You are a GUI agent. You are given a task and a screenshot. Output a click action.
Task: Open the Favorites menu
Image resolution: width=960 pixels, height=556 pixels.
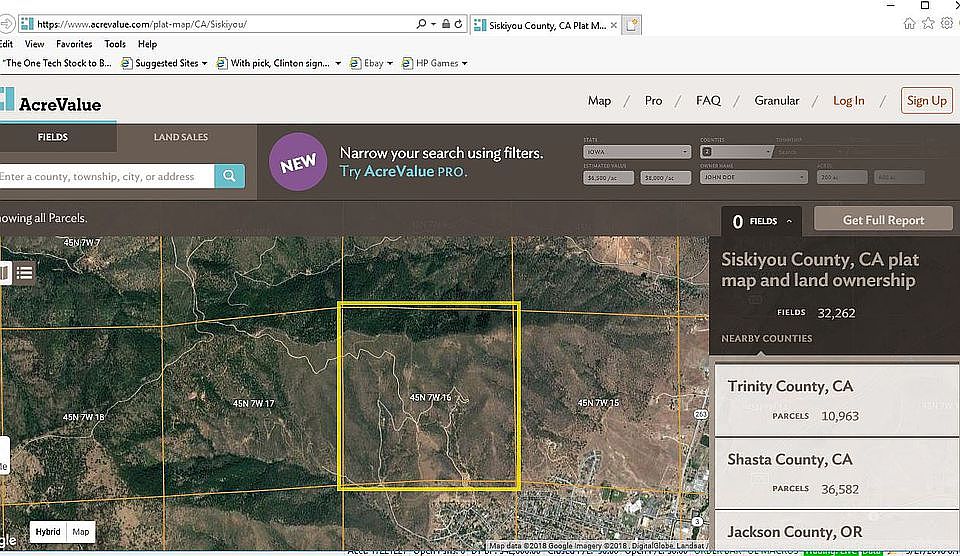(74, 44)
